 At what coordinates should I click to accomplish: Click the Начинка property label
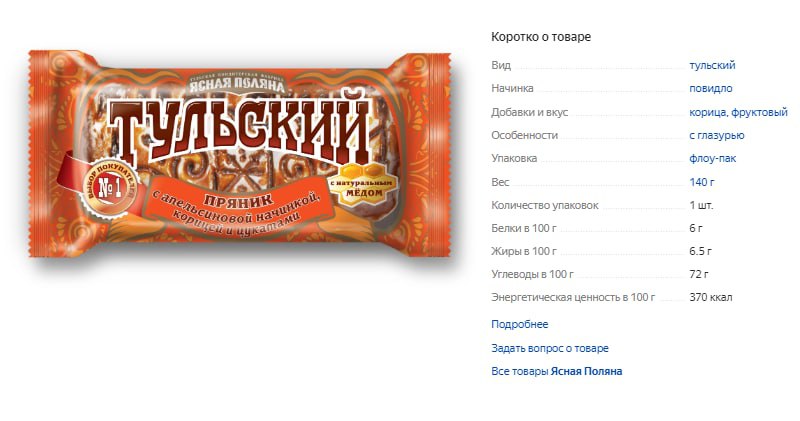tap(512, 88)
